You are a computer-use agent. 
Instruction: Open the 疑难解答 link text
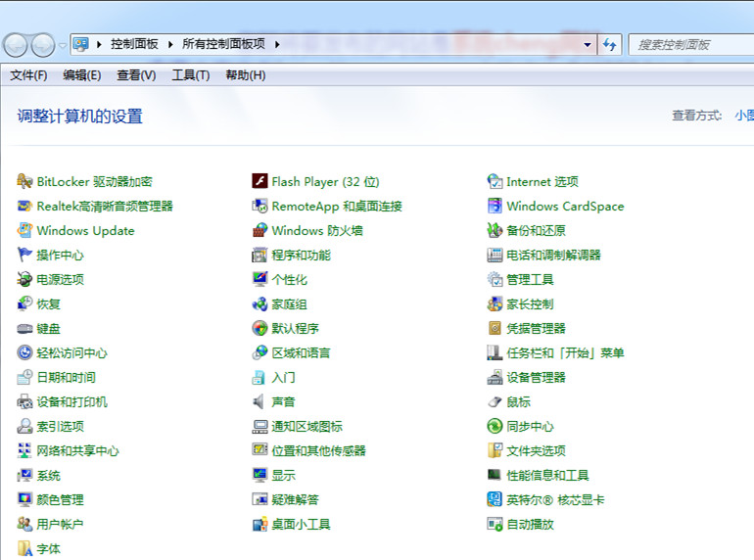[296, 499]
